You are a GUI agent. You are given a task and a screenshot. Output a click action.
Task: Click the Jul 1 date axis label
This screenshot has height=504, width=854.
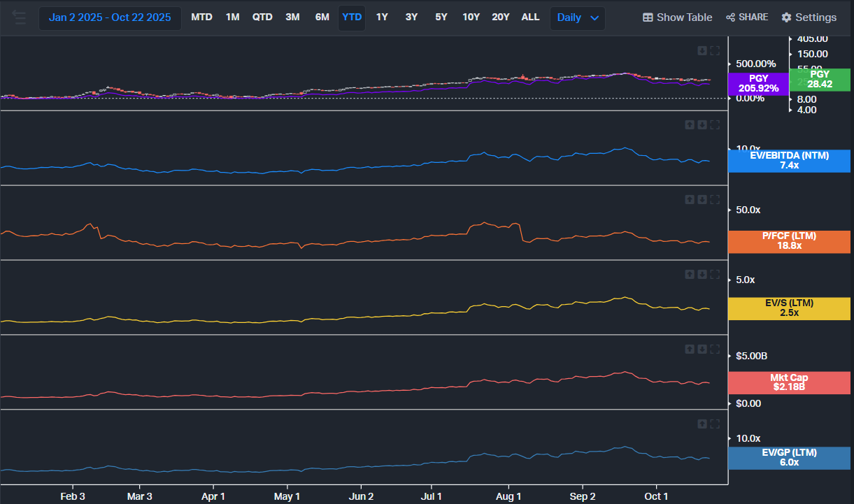[x=431, y=496]
